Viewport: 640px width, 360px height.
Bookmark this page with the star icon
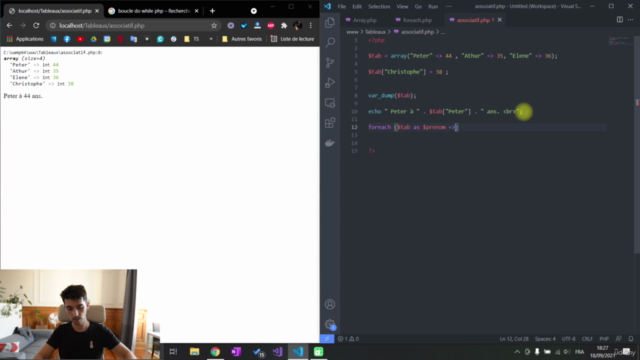click(214, 25)
